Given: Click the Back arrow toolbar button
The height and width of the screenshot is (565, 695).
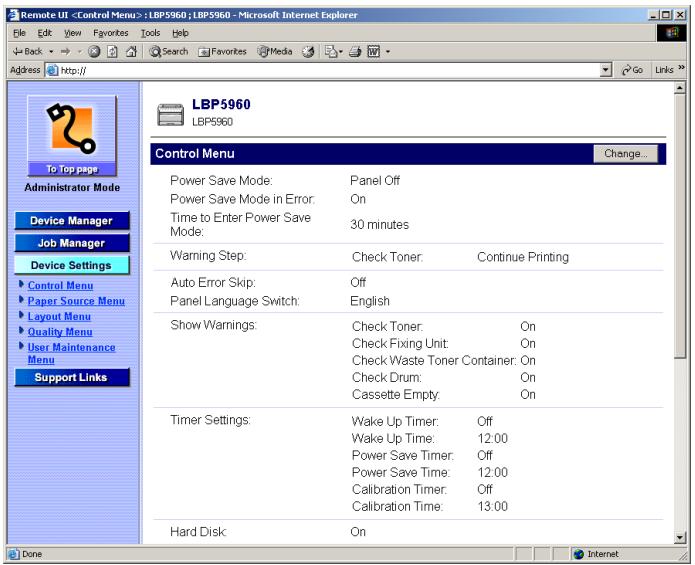Looking at the screenshot, I should pos(27,51).
